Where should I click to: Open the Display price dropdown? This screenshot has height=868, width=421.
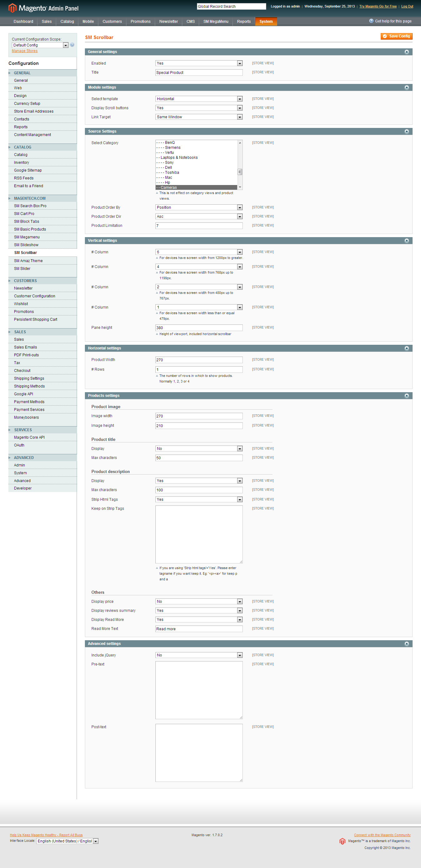[x=199, y=602]
